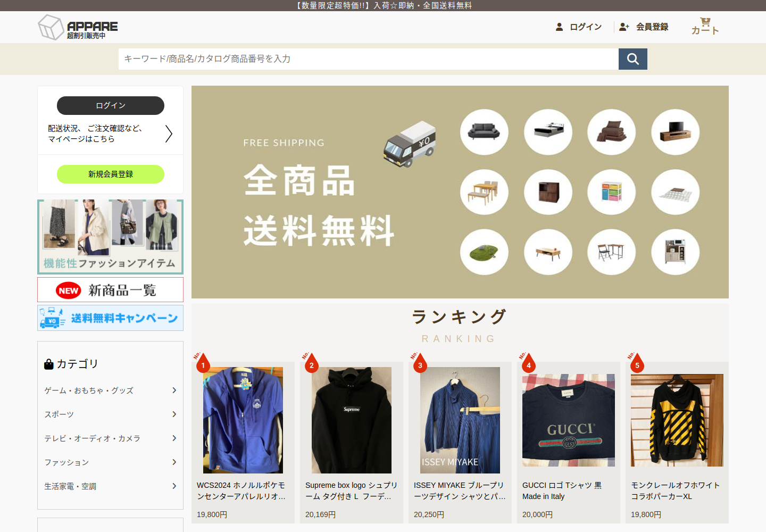The image size is (766, 532).
Task: Select the dining table set circle icon
Action: pyautogui.click(x=484, y=192)
